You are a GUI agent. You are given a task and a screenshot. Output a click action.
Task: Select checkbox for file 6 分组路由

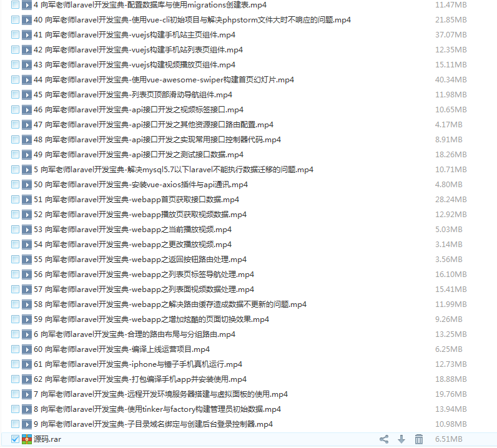(15, 334)
